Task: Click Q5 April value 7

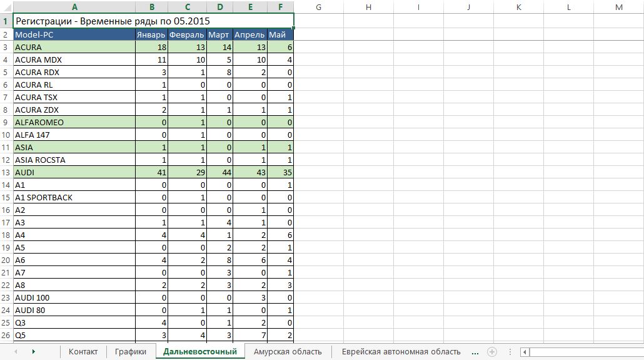Action: tap(250, 336)
